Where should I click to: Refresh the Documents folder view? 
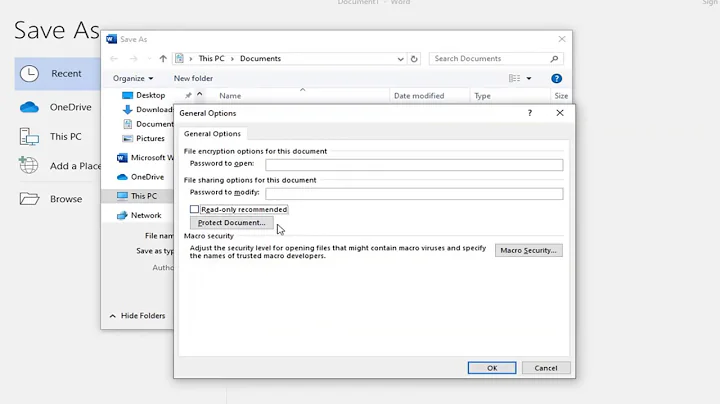[x=414, y=59]
